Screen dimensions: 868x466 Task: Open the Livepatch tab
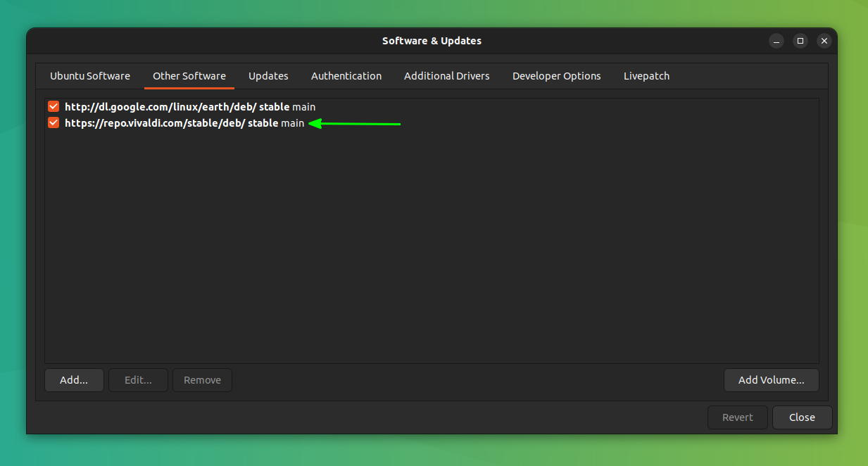(646, 75)
